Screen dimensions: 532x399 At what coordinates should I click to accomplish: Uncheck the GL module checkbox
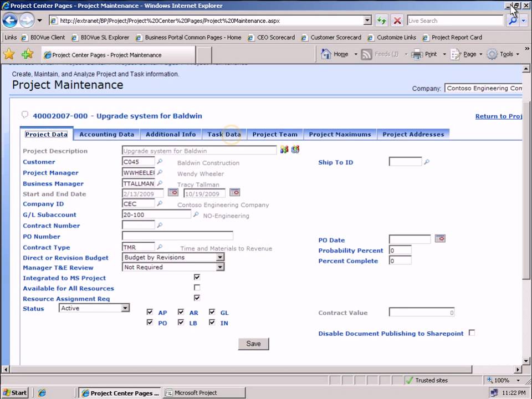[212, 312]
